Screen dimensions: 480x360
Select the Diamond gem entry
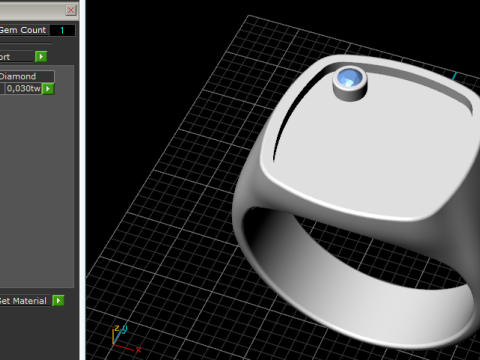(x=27, y=76)
